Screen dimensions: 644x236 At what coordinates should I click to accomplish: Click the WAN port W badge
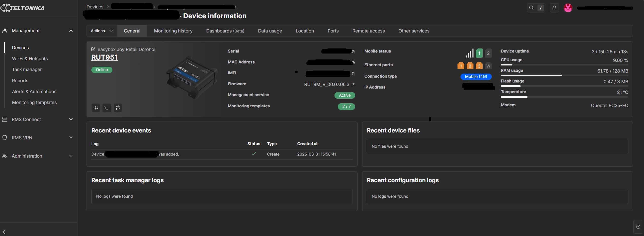[488, 66]
